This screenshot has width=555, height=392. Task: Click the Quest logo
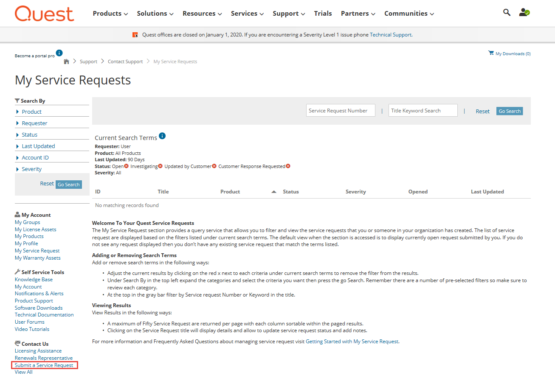point(45,14)
